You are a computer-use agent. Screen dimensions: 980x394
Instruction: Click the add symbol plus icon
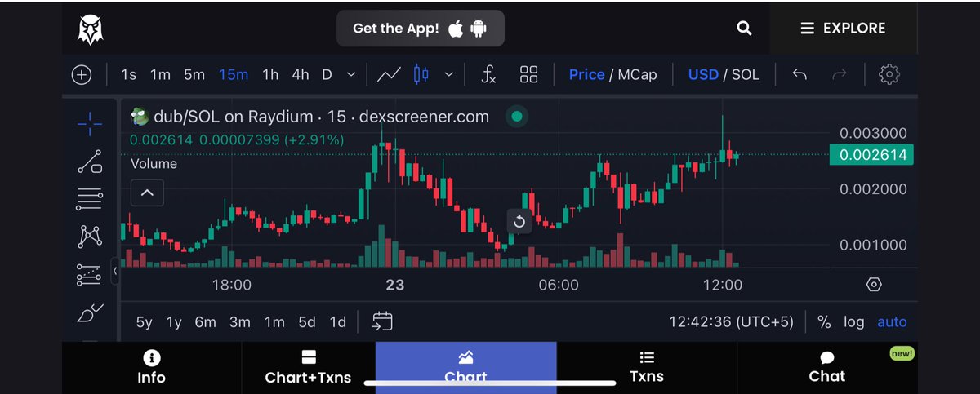(82, 75)
